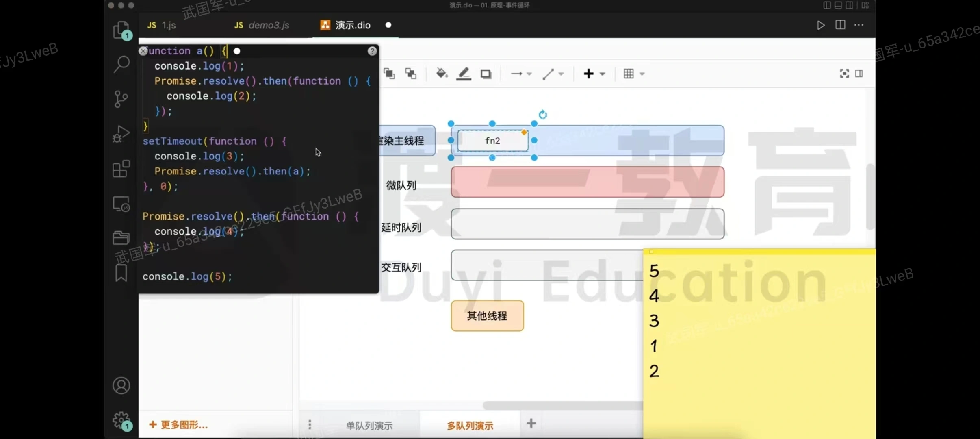
Task: Click the line color pencil icon
Action: point(464,74)
